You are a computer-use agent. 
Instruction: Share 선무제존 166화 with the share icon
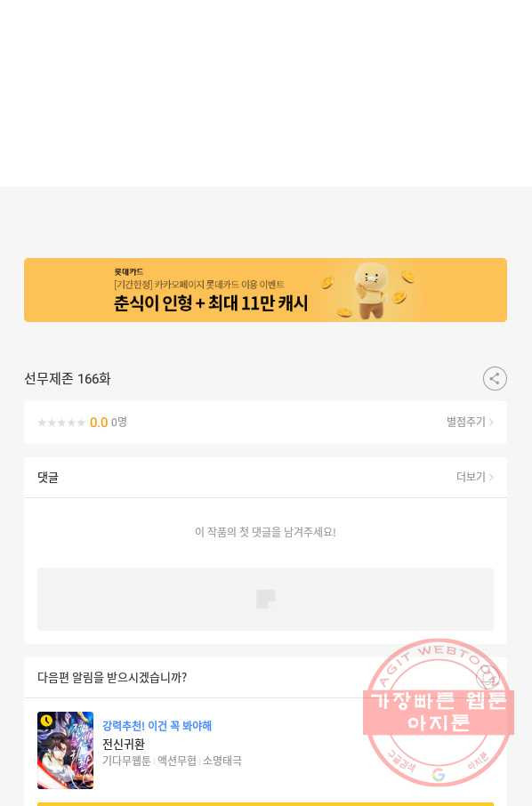pos(495,379)
